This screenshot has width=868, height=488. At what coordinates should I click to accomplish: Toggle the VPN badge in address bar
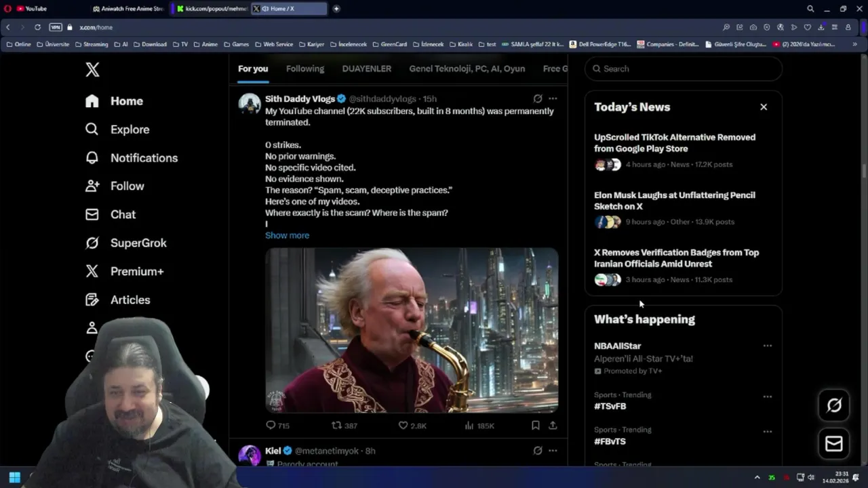pyautogui.click(x=56, y=27)
